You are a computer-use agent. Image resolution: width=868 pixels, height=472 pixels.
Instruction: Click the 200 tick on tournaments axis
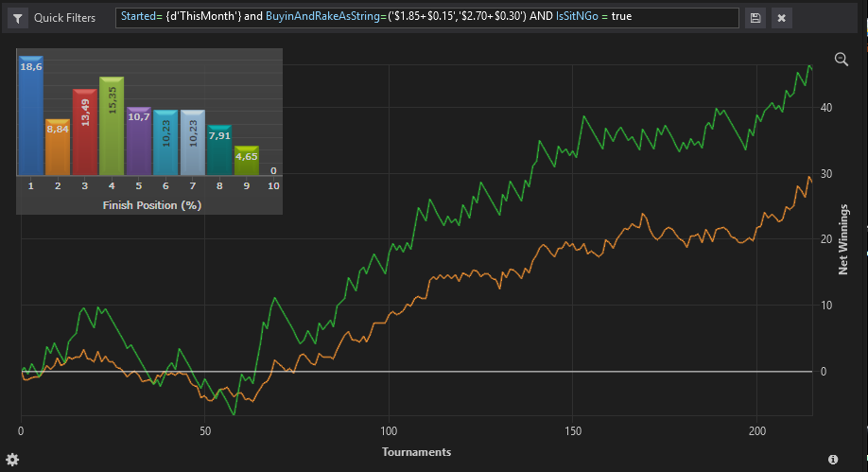[x=756, y=431]
